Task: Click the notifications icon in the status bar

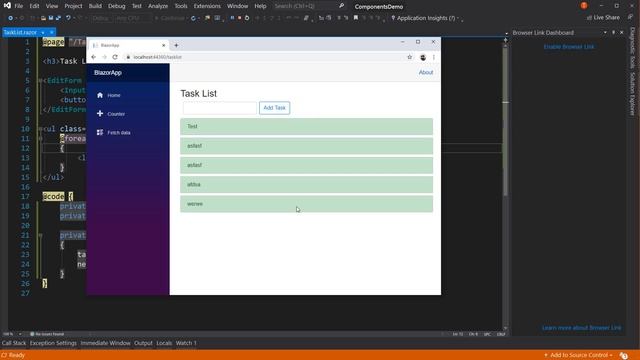Action: pyautogui.click(x=624, y=356)
